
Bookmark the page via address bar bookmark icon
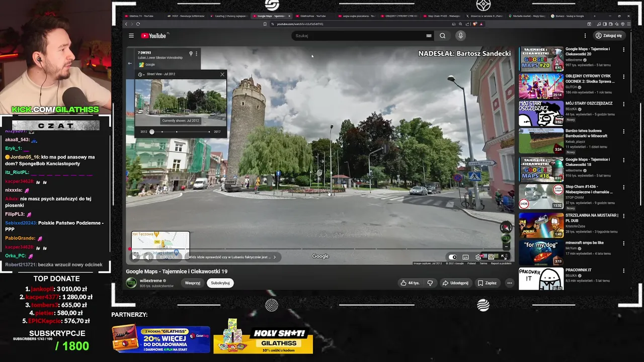coord(265,24)
